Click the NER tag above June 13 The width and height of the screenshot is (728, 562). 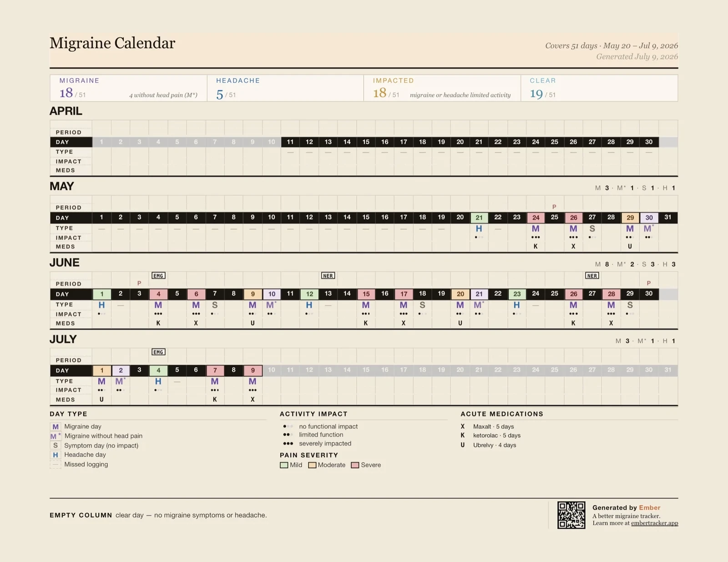pos(328,276)
